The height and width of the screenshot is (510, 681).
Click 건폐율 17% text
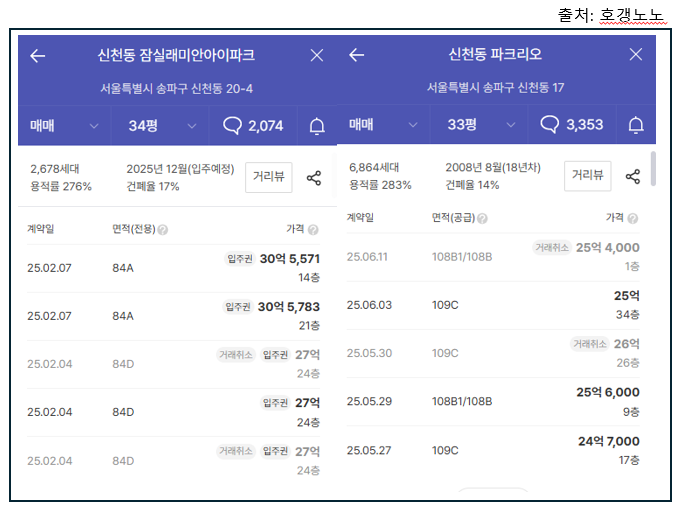pyautogui.click(x=153, y=187)
